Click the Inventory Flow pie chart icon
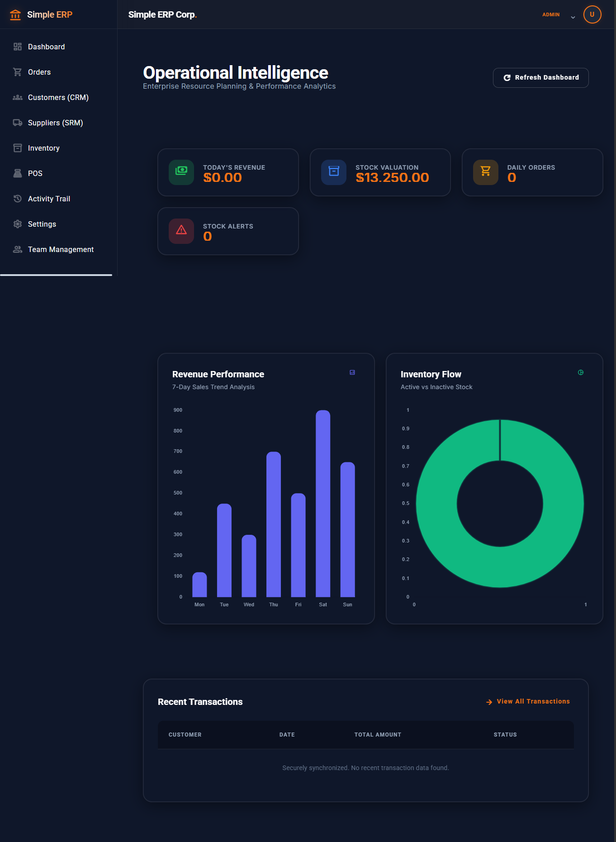Viewport: 616px width, 842px height. pyautogui.click(x=581, y=372)
